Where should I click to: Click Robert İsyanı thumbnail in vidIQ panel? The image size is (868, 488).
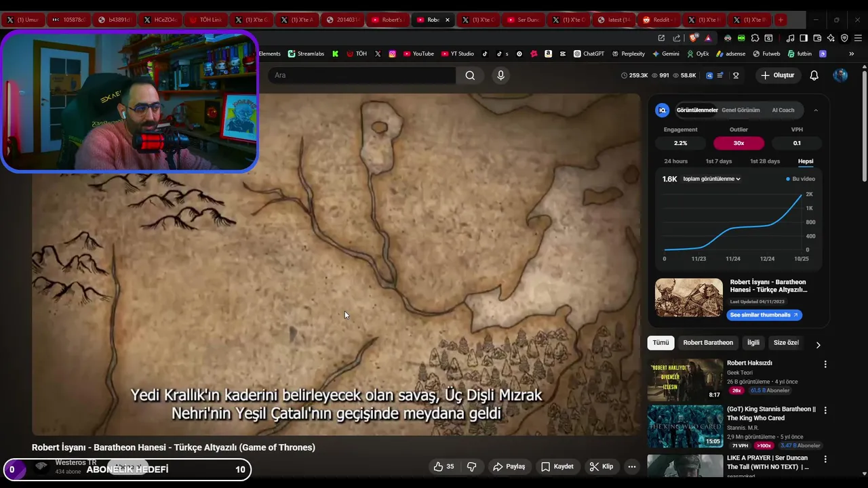(x=688, y=298)
